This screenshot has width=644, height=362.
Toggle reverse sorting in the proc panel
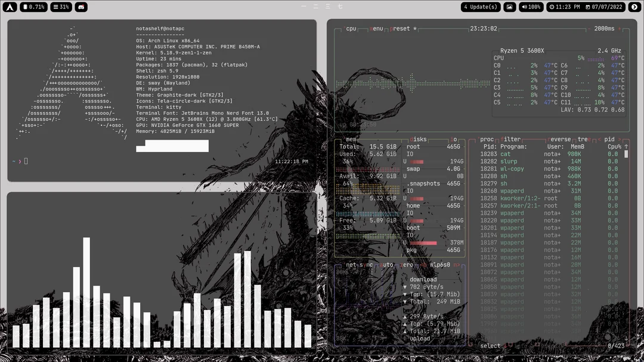coord(559,138)
